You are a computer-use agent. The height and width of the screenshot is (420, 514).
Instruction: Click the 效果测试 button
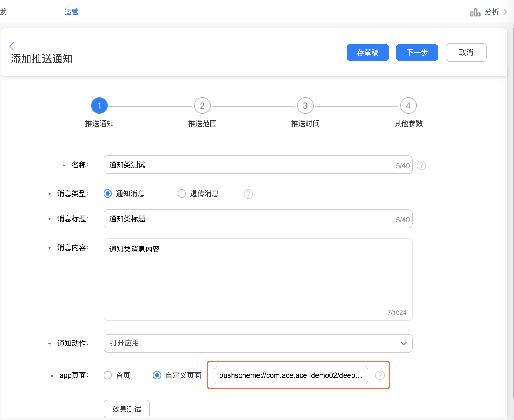point(126,409)
